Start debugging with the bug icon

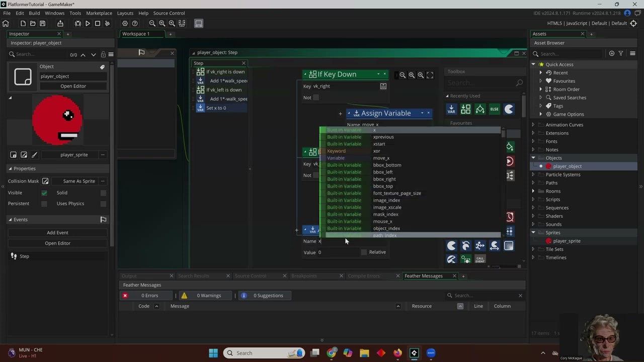coord(78,23)
